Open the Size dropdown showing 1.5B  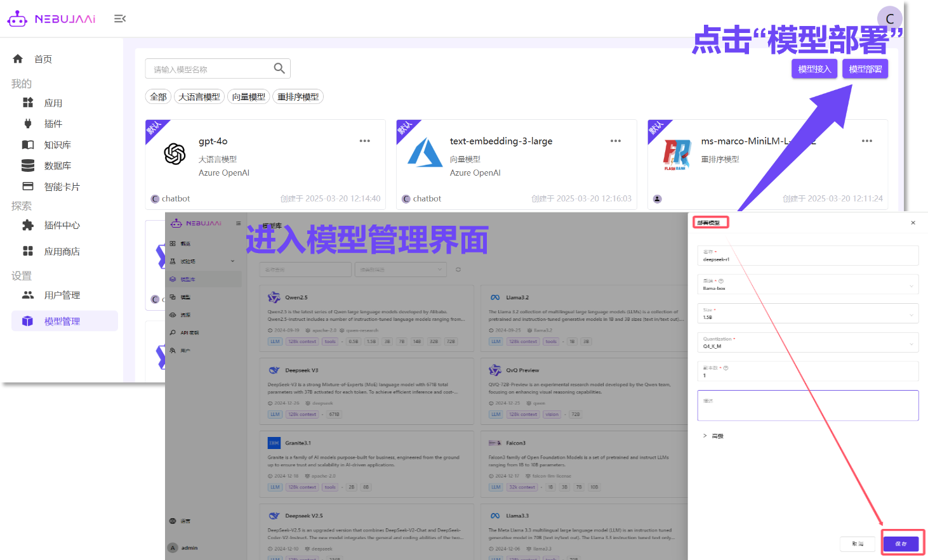click(807, 314)
